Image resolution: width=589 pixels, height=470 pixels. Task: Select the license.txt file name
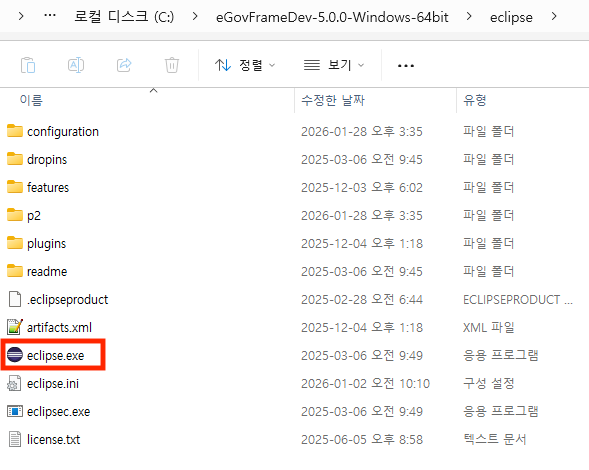pos(53,440)
